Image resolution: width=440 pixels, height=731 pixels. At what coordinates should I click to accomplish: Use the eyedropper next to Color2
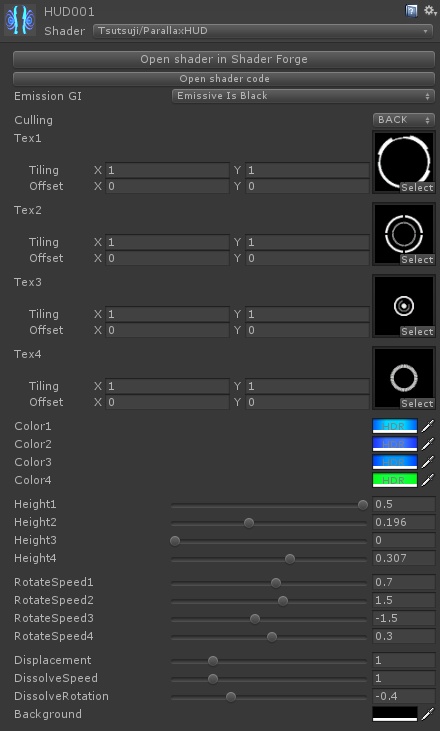[x=427, y=444]
